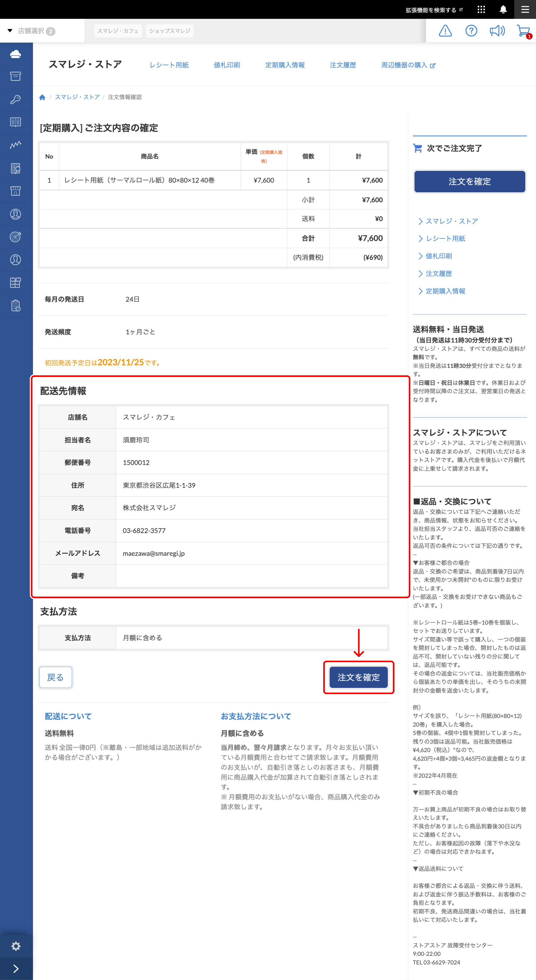Click お支払方法について heading
This screenshot has height=980, width=536.
[x=256, y=716]
